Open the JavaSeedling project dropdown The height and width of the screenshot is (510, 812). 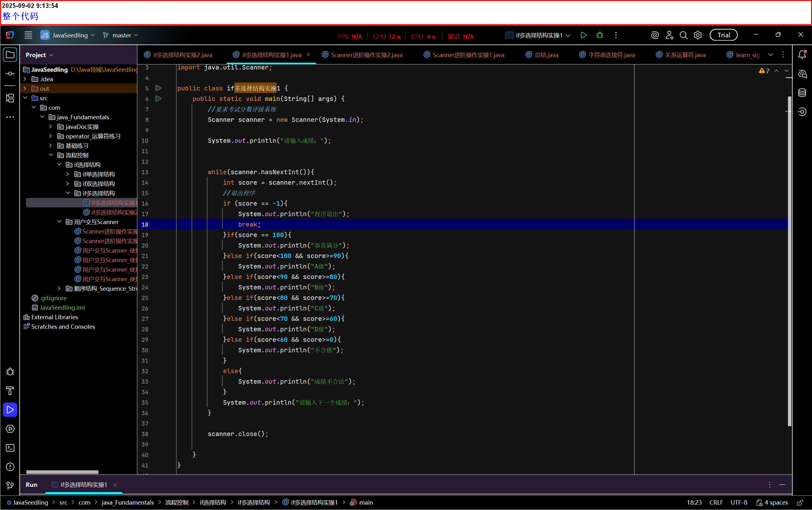click(x=68, y=35)
